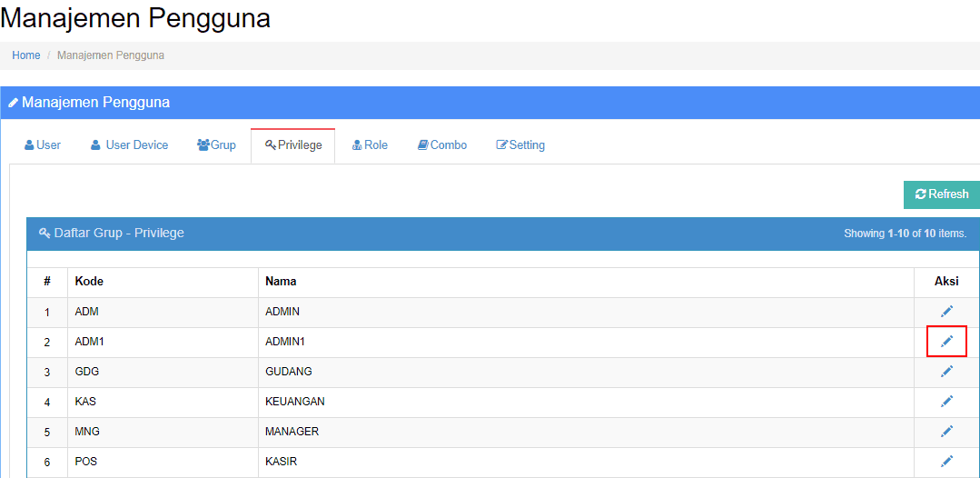Click the Privilege tab label

pyautogui.click(x=300, y=145)
